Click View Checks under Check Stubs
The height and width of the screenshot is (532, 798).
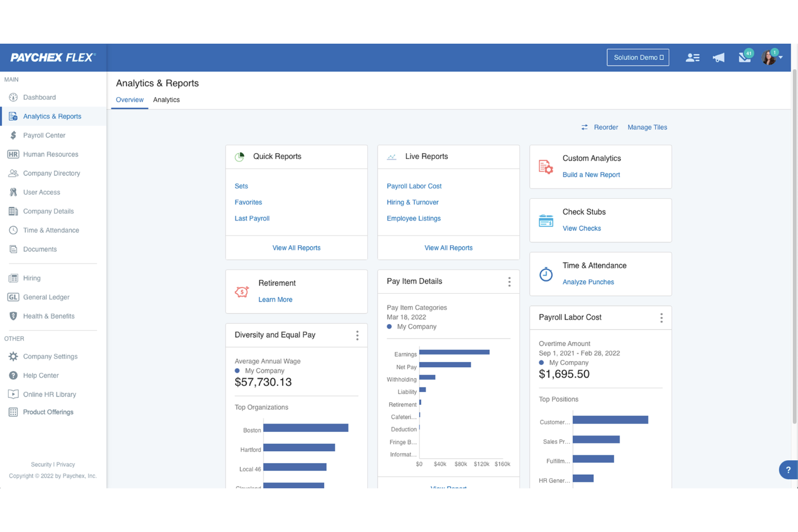pyautogui.click(x=581, y=228)
